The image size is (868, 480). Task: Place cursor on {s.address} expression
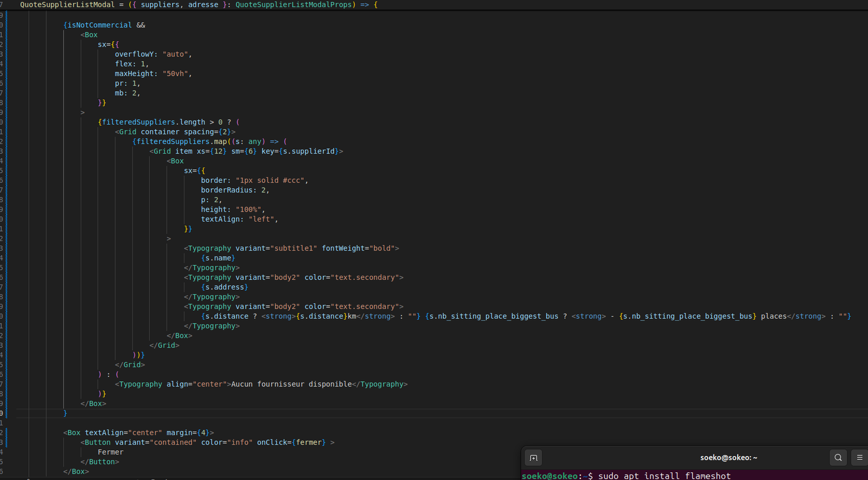point(224,287)
